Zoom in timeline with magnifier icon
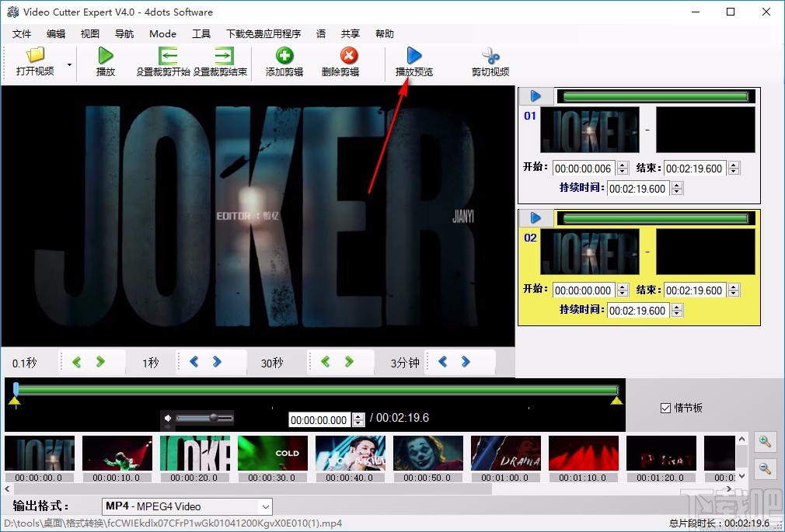 pos(766,441)
